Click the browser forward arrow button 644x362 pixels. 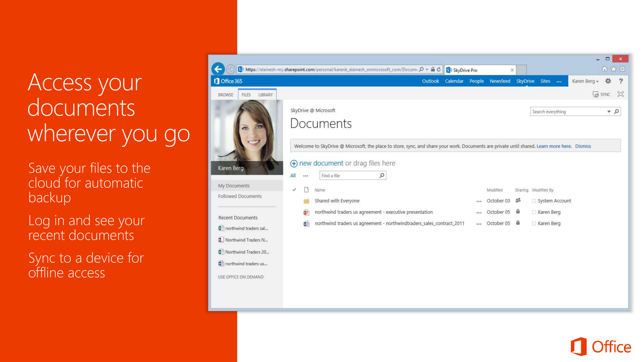pyautogui.click(x=231, y=69)
